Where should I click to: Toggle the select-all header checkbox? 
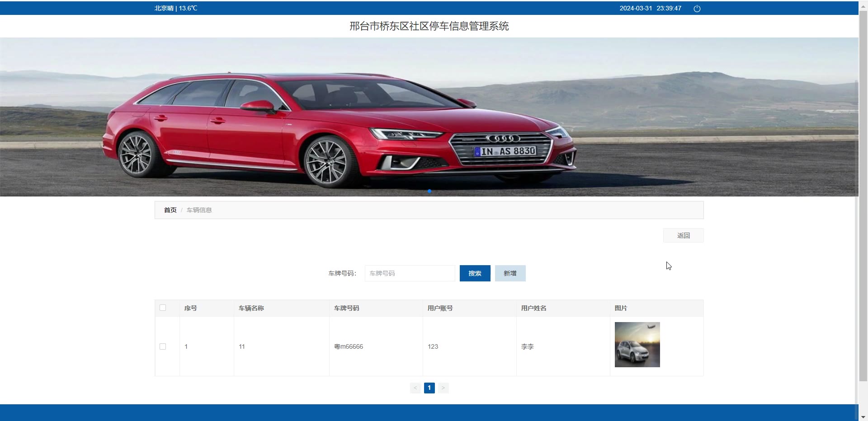click(x=163, y=308)
